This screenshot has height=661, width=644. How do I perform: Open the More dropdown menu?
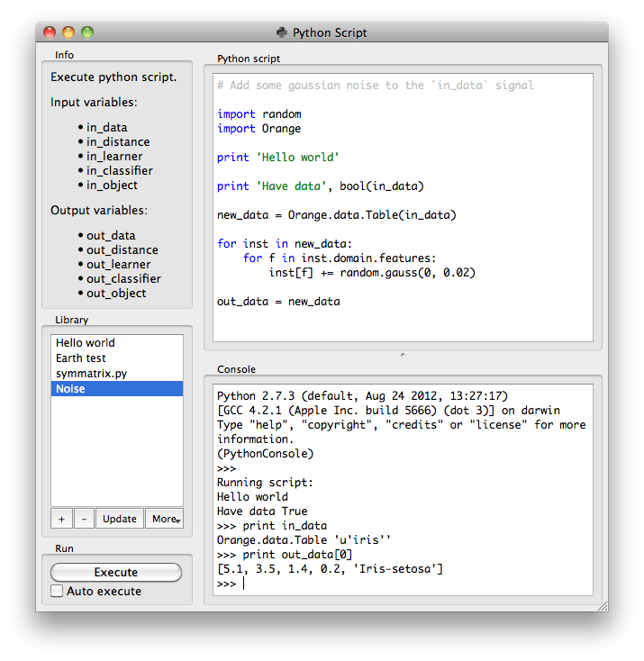(165, 519)
